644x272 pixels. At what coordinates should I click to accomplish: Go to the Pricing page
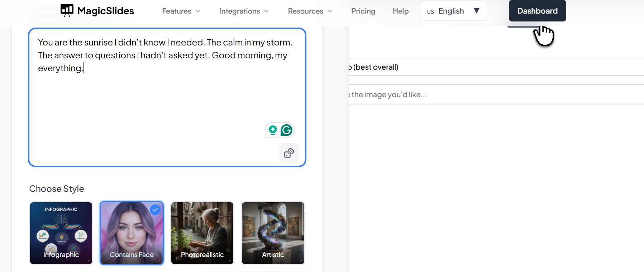[363, 11]
